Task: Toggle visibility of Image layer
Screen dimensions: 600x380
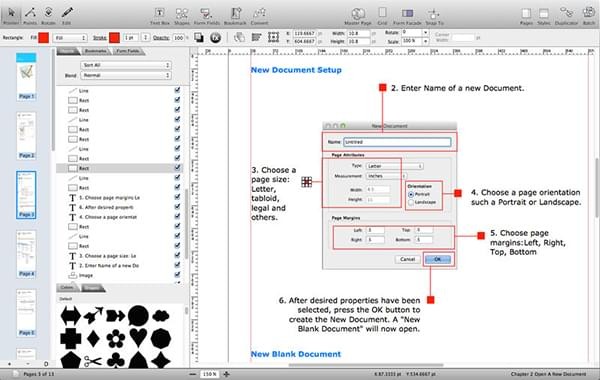Action: [177, 274]
